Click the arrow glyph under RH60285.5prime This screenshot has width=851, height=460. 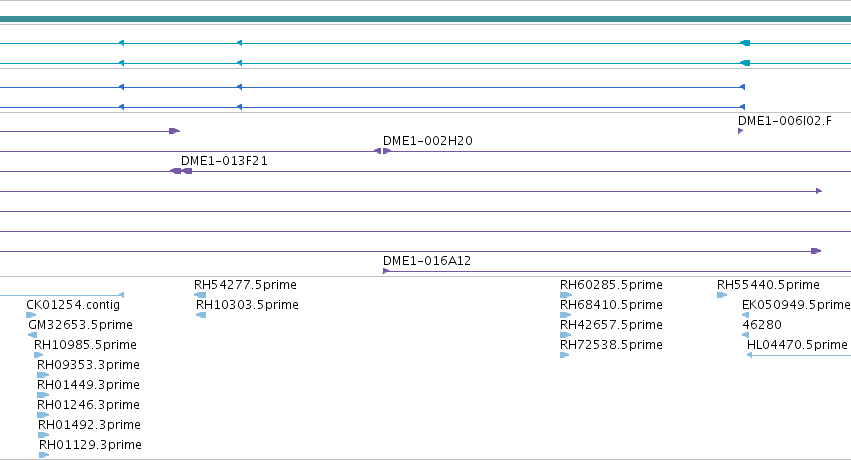coord(566,295)
